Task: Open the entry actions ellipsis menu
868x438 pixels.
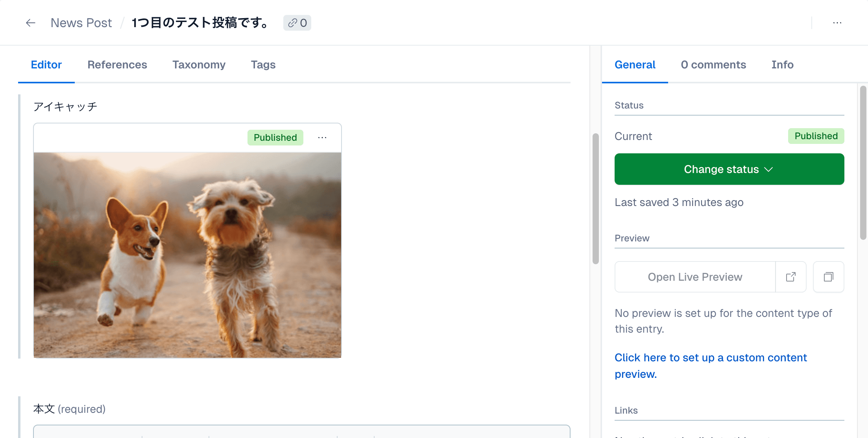Action: click(x=837, y=23)
